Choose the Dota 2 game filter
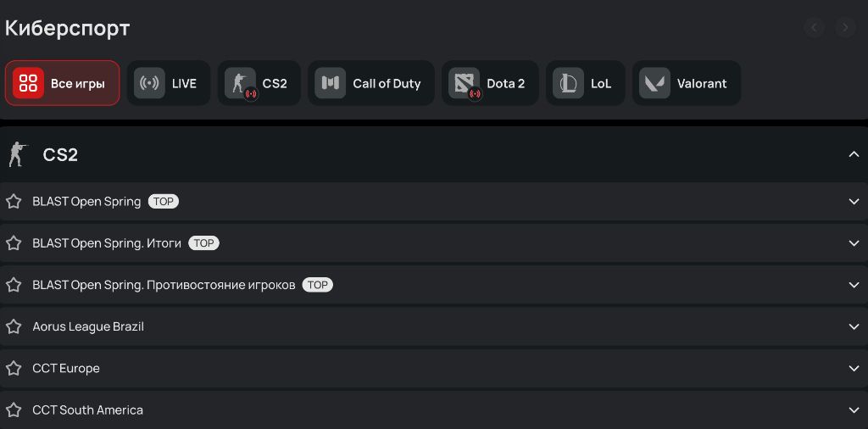Image resolution: width=868 pixels, height=429 pixels. 490,83
